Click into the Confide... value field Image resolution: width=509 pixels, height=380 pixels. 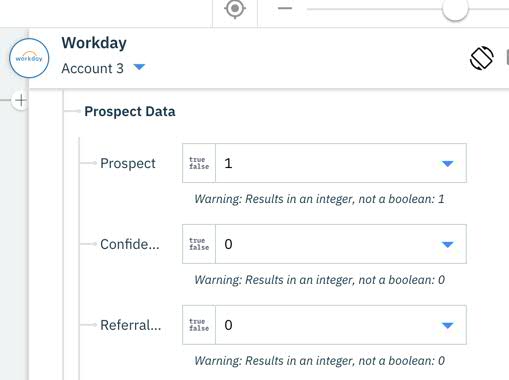324,244
